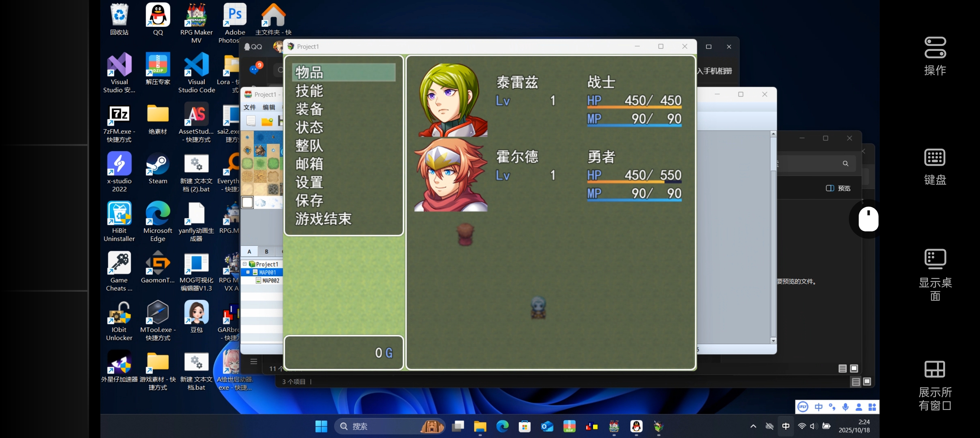Tap the 键盘 keyboard button
Viewport: 980px width, 438px height.
point(935,166)
